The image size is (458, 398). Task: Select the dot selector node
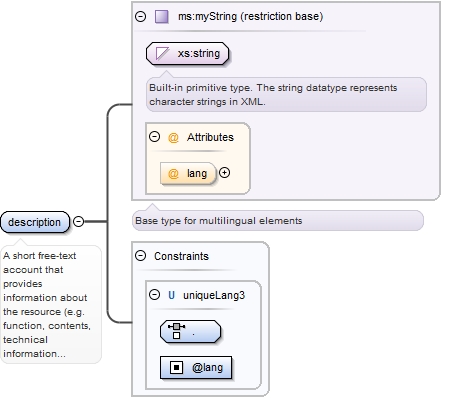pos(190,332)
